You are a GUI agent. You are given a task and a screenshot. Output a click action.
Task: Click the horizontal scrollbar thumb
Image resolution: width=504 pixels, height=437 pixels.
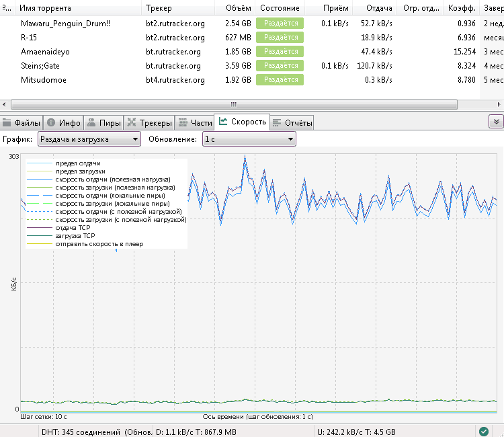234,104
